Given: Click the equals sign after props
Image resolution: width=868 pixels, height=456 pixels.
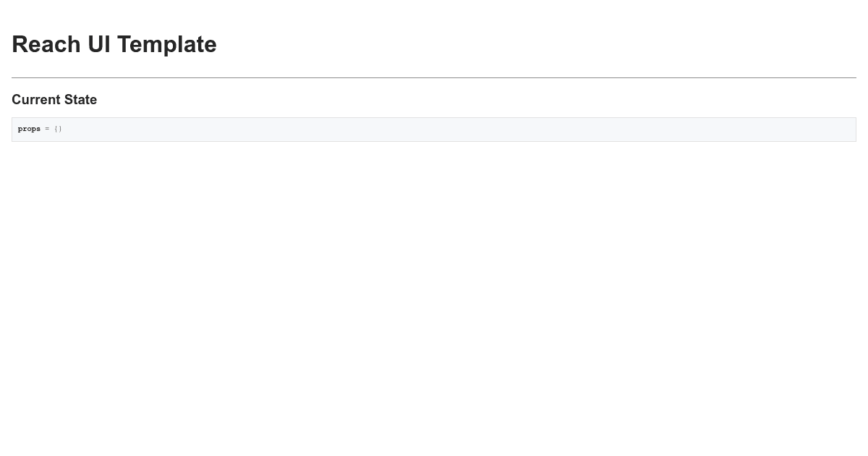Looking at the screenshot, I should [47, 129].
